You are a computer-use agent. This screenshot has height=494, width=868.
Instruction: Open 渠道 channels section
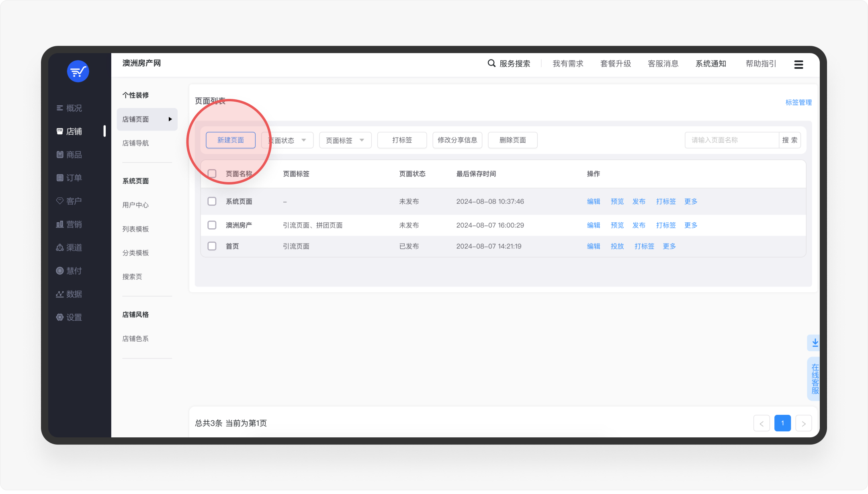(x=69, y=248)
